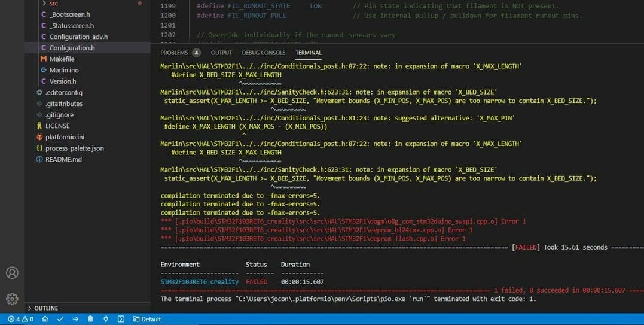The height and width of the screenshot is (325, 644).
Task: Click the red FAILED status under Status column
Action: tap(257, 282)
